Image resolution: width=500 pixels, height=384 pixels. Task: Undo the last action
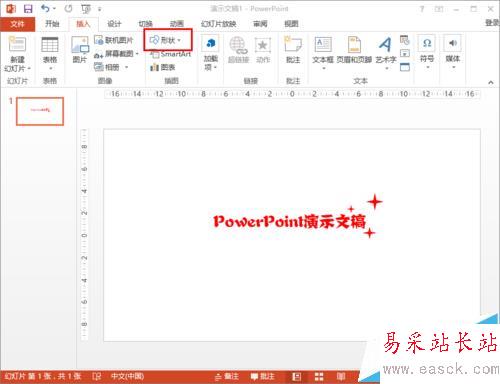[x=45, y=9]
